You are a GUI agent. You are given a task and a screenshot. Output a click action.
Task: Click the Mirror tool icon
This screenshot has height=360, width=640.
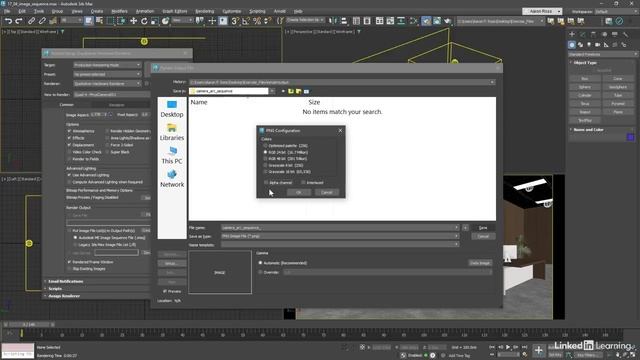[x=333, y=21]
